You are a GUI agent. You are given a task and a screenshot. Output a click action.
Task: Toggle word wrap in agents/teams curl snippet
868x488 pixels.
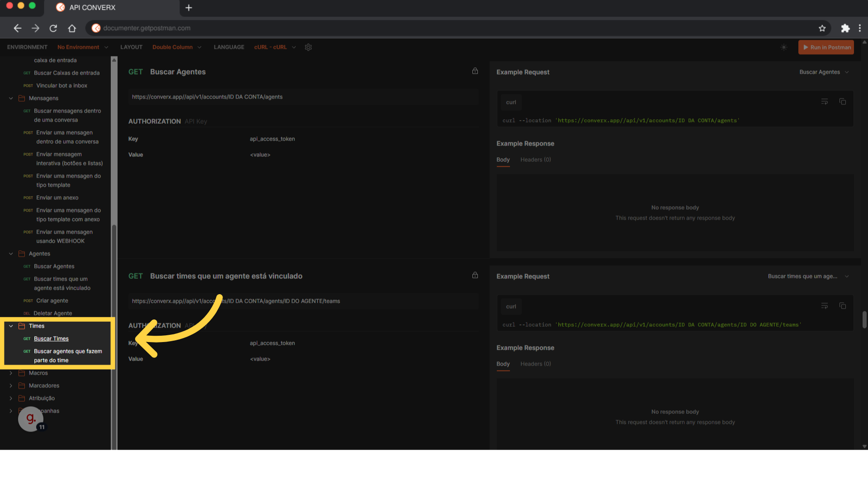coord(825,306)
